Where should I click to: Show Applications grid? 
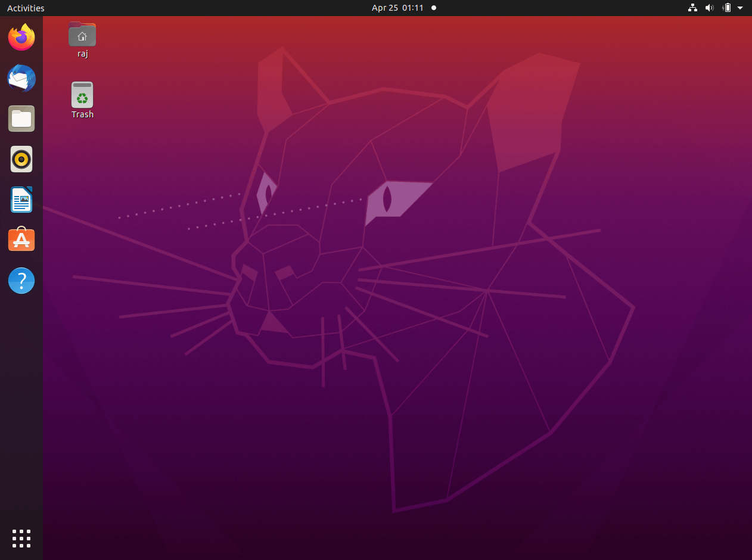(x=21, y=538)
